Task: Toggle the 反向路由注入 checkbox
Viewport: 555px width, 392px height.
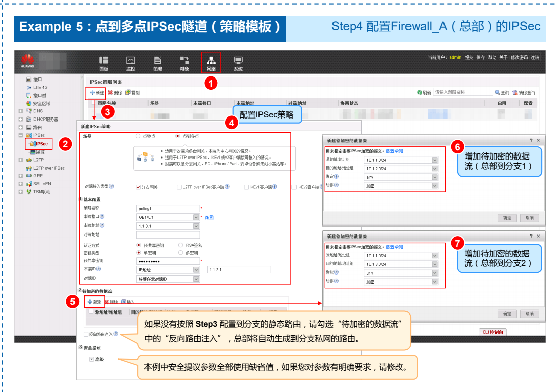Action: [86, 334]
